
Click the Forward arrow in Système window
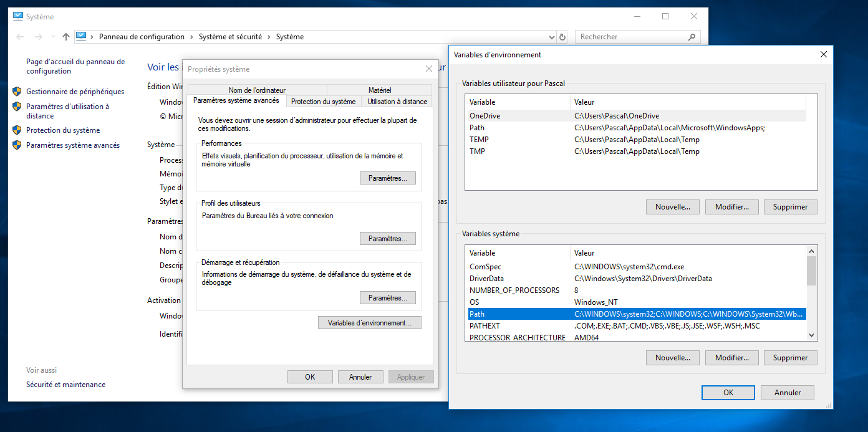click(x=39, y=37)
